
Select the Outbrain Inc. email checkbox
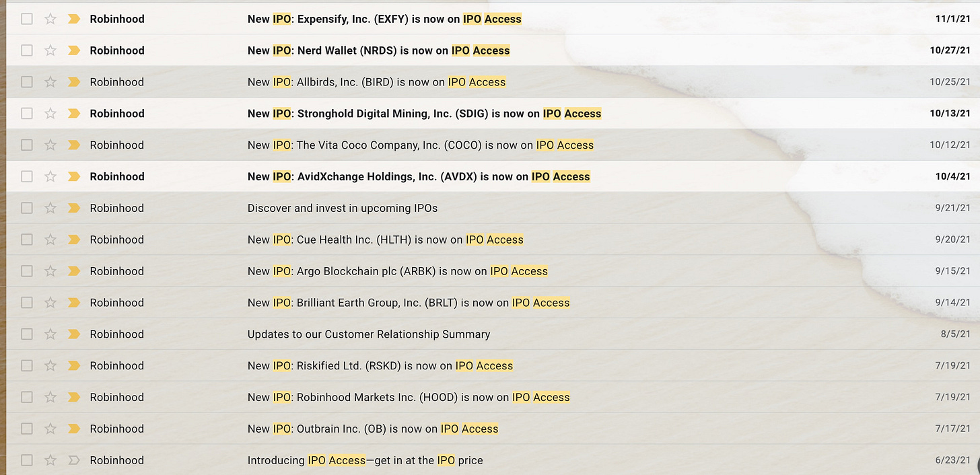click(27, 429)
